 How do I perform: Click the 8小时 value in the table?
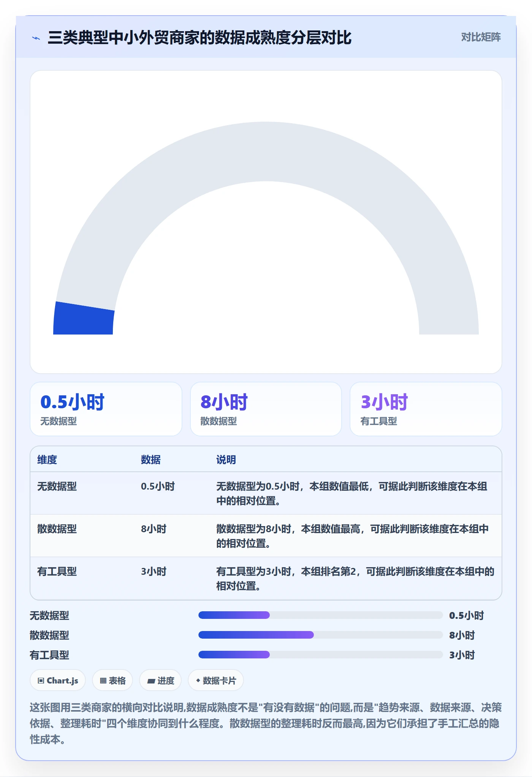pos(154,529)
